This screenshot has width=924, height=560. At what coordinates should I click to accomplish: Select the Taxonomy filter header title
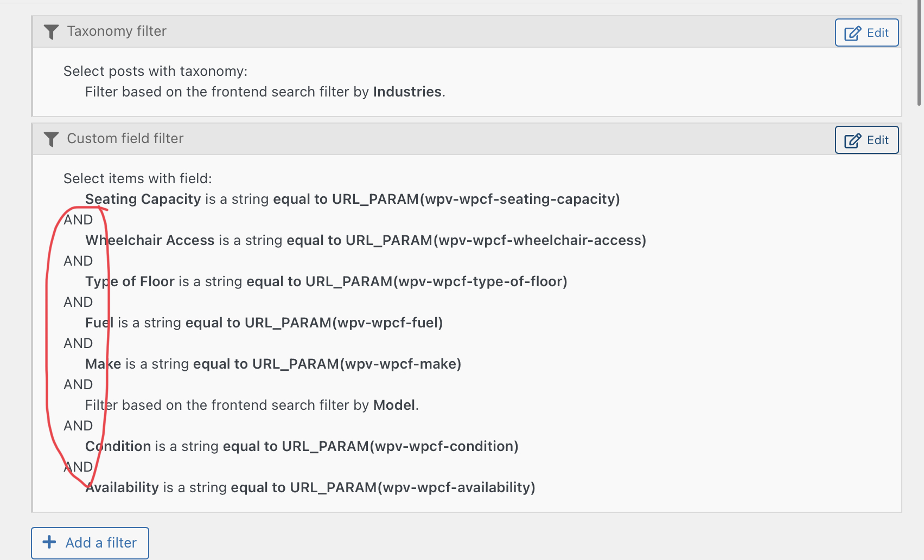[117, 31]
